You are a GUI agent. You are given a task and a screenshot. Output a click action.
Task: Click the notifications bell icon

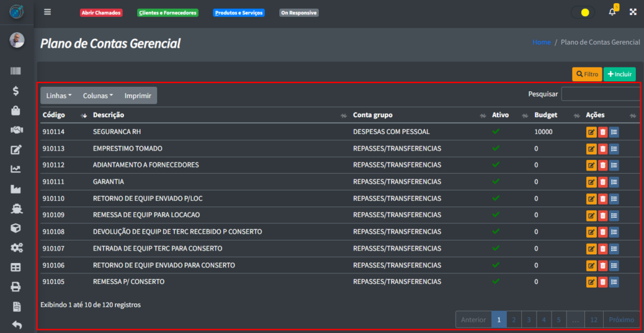[x=612, y=12]
